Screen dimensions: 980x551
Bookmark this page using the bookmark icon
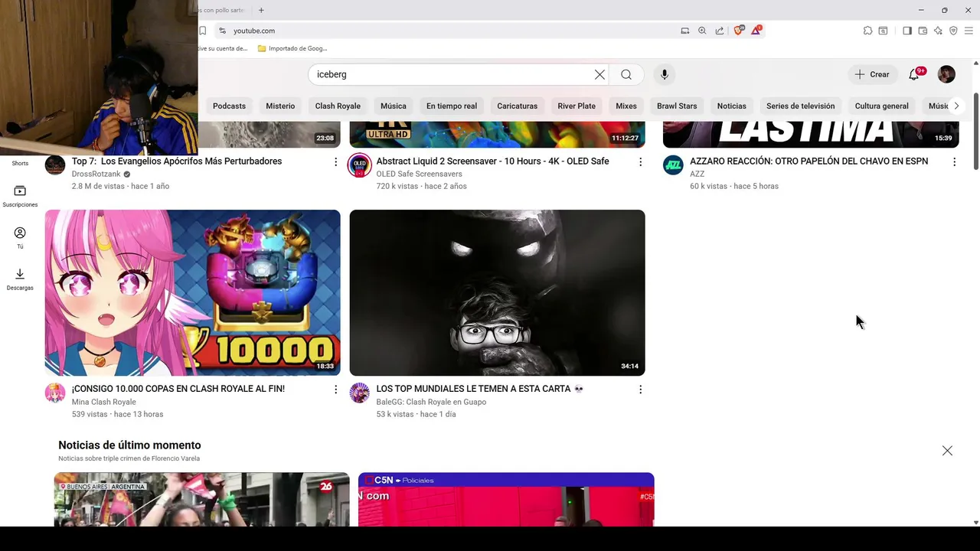click(x=202, y=31)
